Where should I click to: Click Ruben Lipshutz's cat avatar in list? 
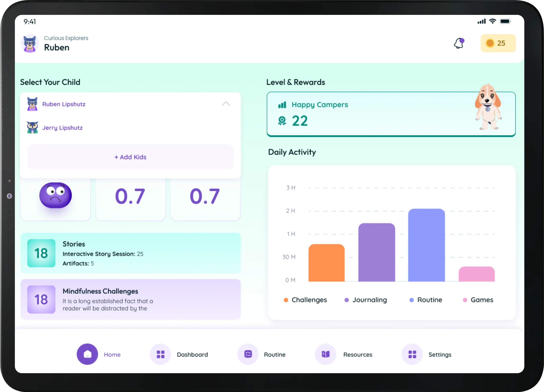pos(32,104)
